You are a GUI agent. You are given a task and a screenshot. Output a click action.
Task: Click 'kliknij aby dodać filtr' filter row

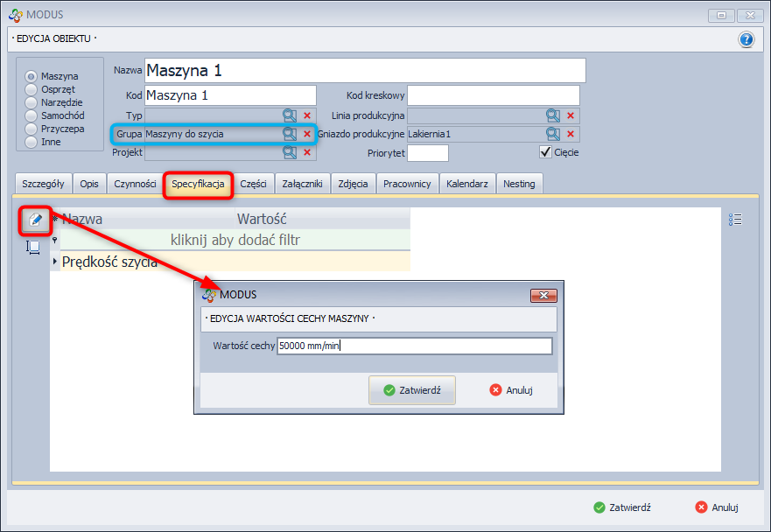tap(235, 240)
